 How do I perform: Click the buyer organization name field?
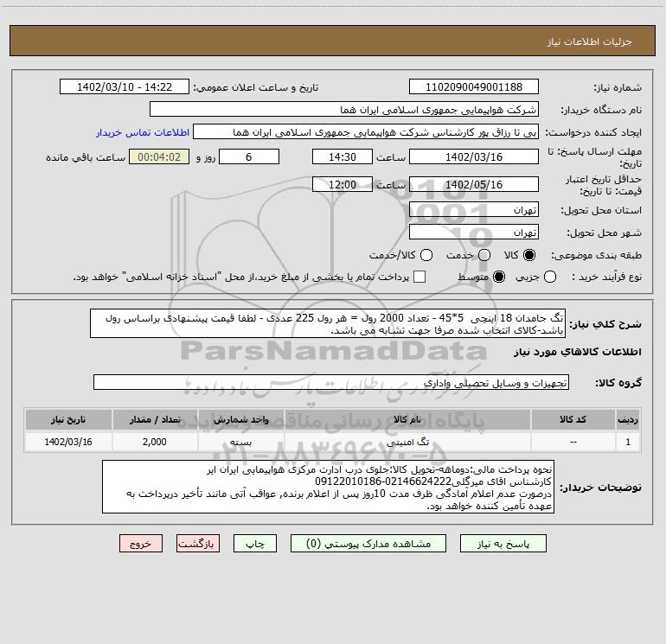pyautogui.click(x=344, y=109)
